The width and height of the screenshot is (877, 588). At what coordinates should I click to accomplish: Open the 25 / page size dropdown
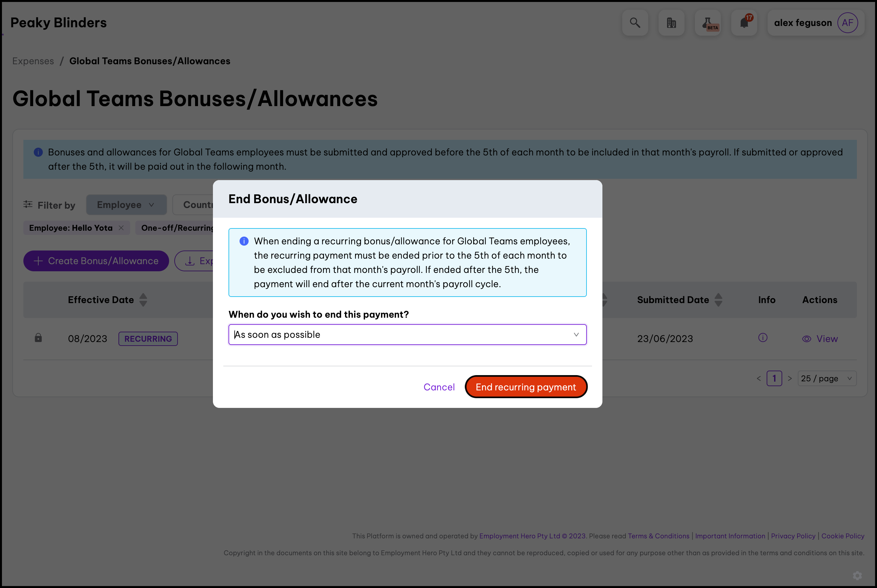(826, 378)
